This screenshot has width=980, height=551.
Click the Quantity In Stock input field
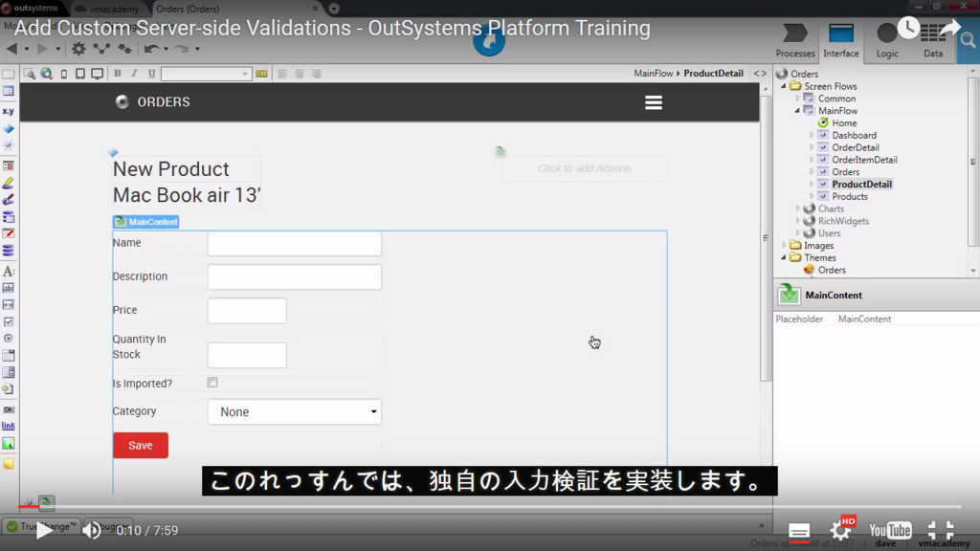247,355
